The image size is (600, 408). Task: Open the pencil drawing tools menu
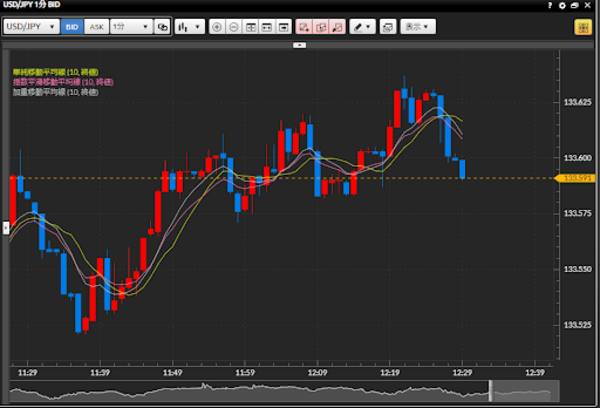[363, 27]
